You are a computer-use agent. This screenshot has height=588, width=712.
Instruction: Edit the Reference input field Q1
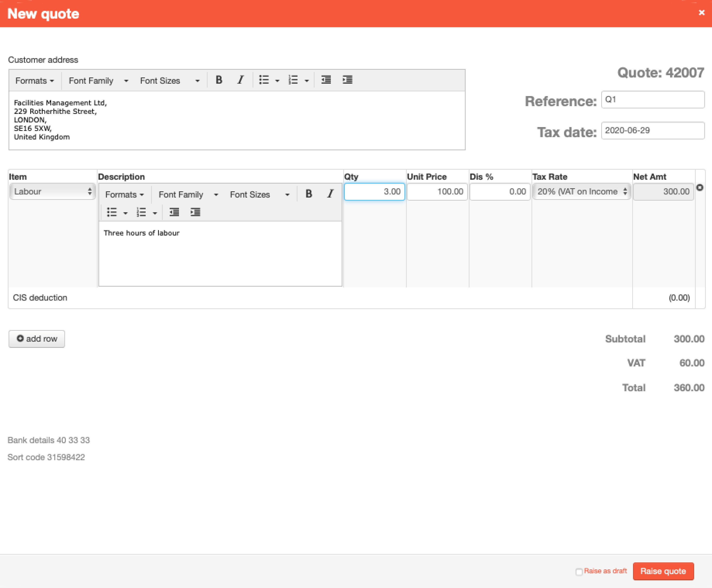point(651,100)
